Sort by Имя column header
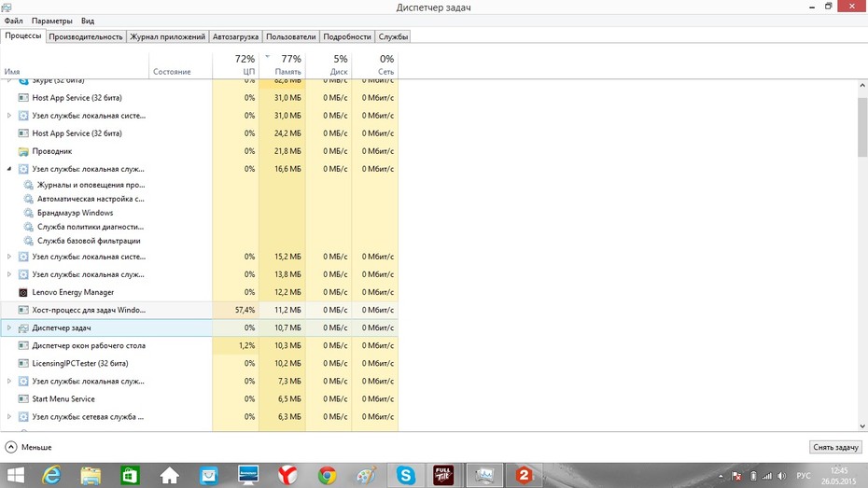The image size is (868, 488). coord(75,64)
